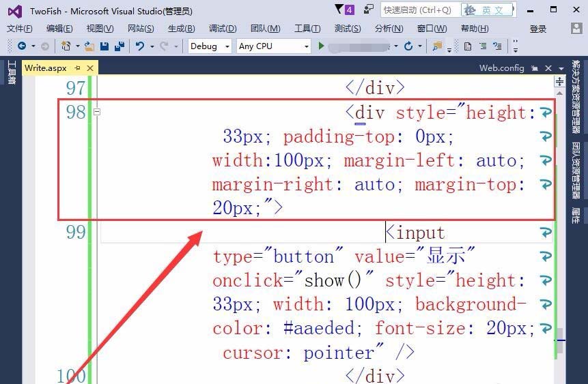The image size is (588, 384).
Task: Expand the Redo history dropdown arrow
Action: (x=176, y=46)
